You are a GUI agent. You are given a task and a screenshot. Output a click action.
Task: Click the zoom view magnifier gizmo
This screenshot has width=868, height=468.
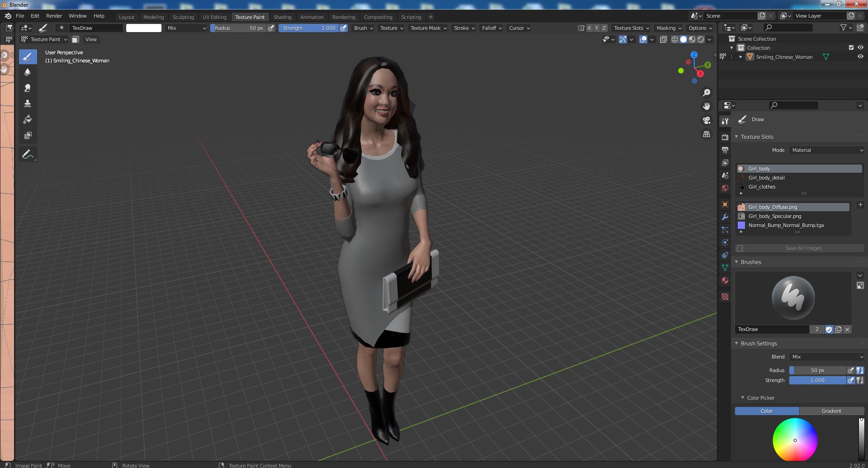706,93
